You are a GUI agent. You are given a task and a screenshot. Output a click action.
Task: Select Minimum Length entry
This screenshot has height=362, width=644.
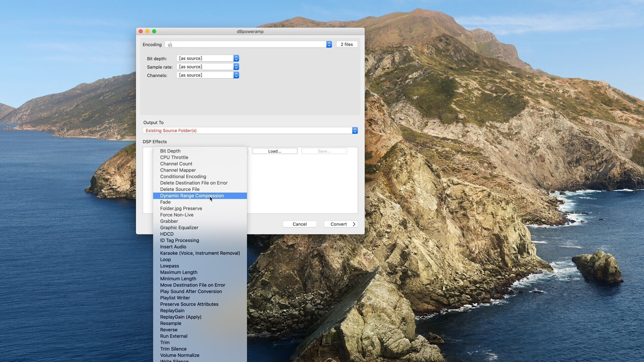coord(200,279)
